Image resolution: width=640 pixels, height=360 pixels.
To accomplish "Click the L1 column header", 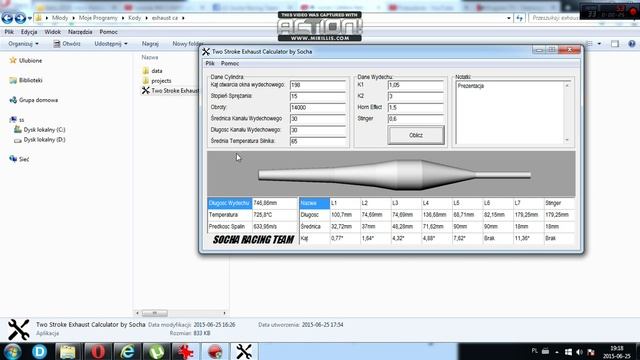I will (344, 203).
